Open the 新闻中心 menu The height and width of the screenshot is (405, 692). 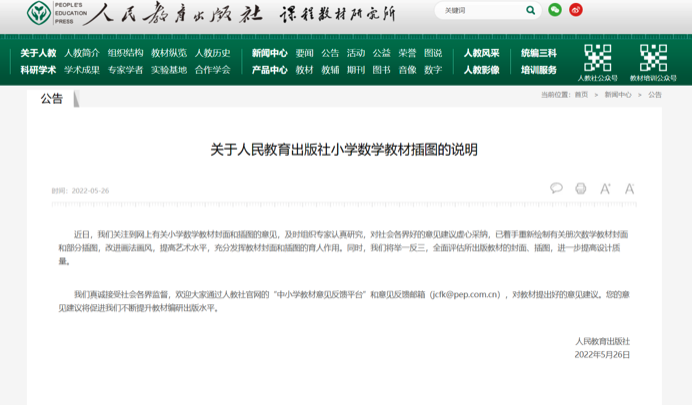pyautogui.click(x=269, y=53)
